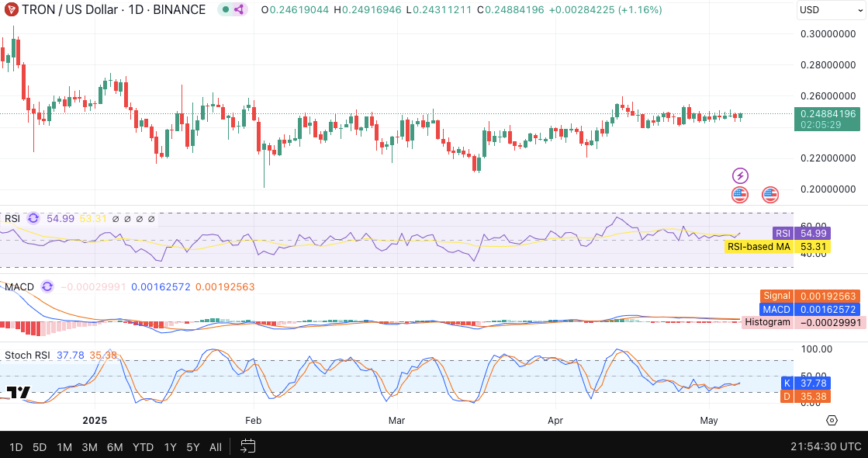Open the settings icon beside the MACD label

click(47, 286)
